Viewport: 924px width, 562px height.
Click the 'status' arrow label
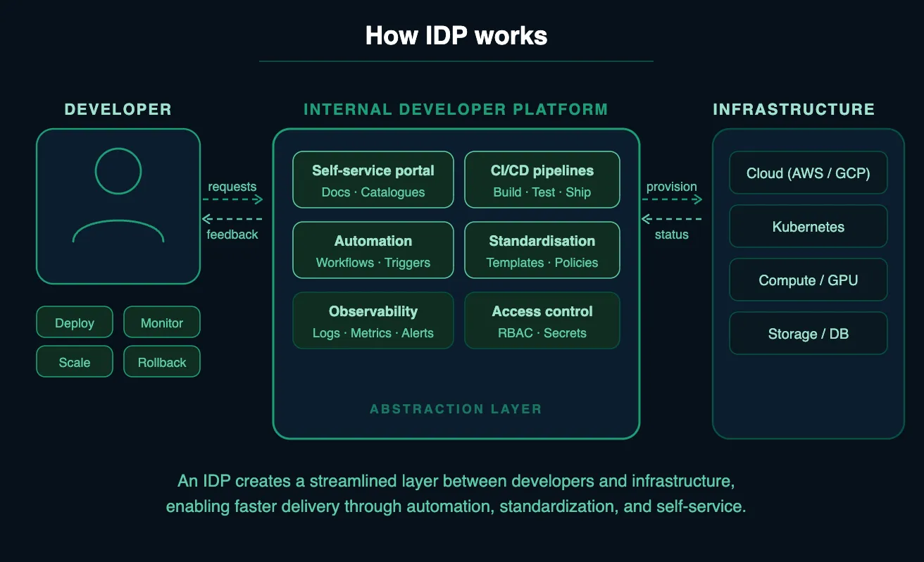[x=672, y=235]
